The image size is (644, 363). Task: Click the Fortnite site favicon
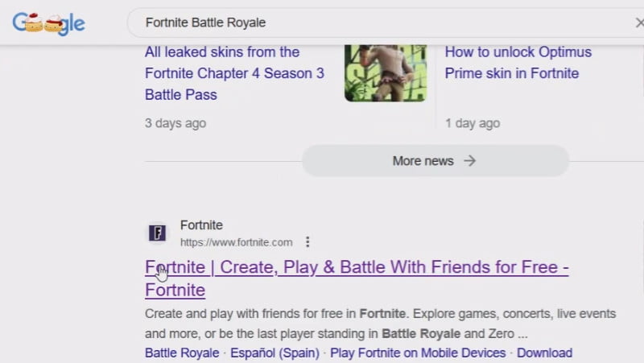[157, 233]
